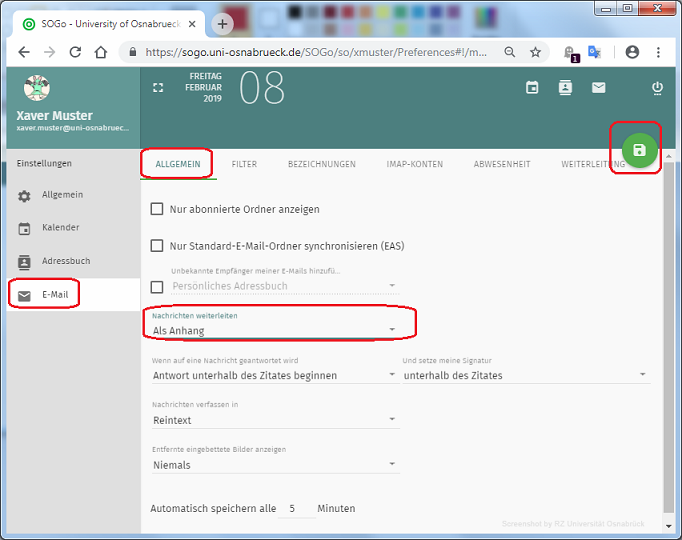
Task: Open the address book icon in header
Action: (565, 87)
